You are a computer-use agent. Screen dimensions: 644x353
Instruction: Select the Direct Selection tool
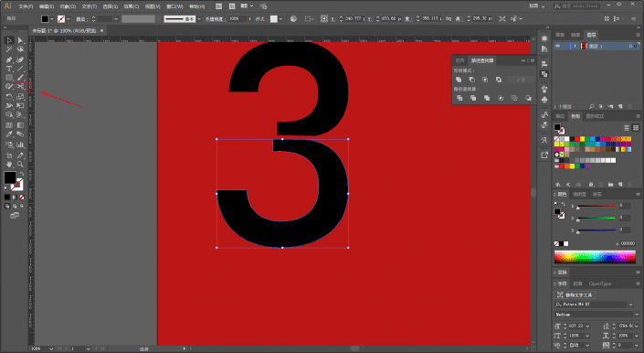pyautogui.click(x=20, y=40)
